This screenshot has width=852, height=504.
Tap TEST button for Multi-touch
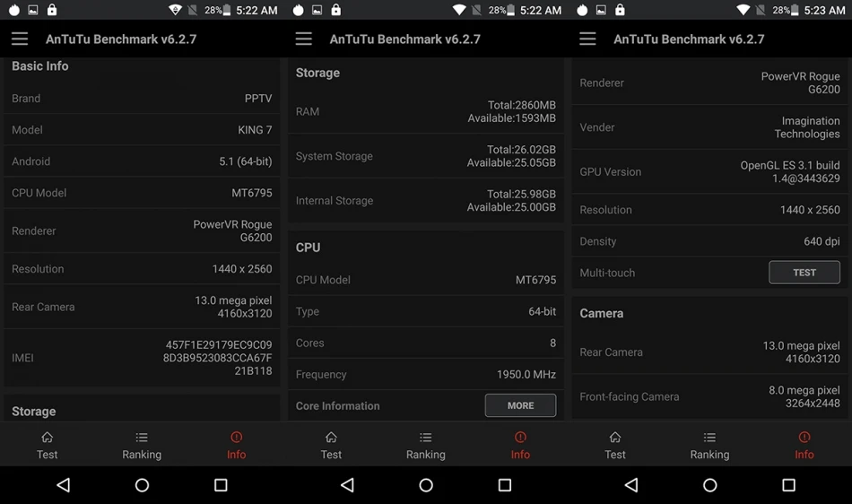[x=804, y=272]
